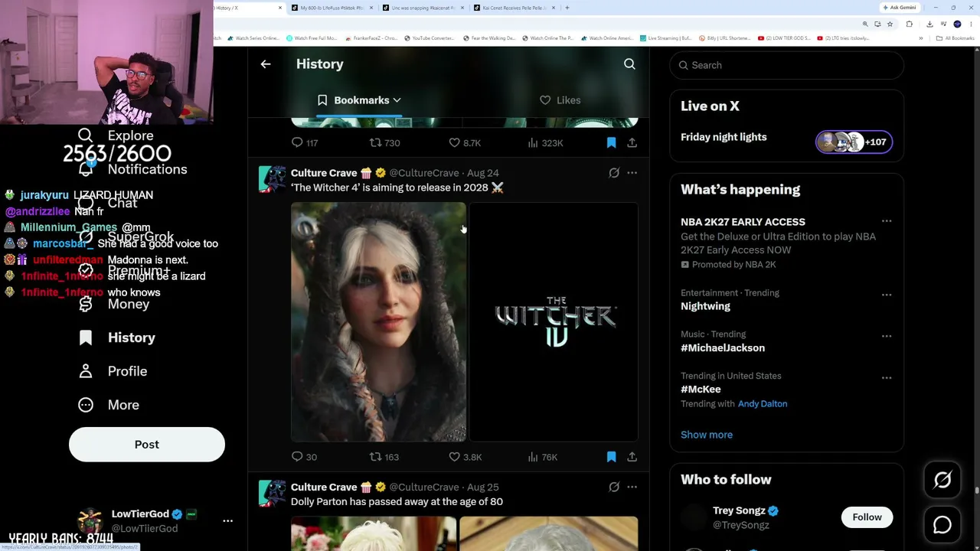This screenshot has width=980, height=551.
Task: Open the LowTierGod account options menu
Action: tap(227, 520)
